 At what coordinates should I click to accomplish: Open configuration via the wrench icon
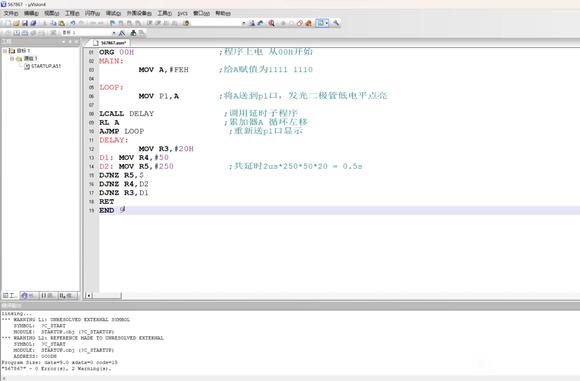(x=336, y=23)
